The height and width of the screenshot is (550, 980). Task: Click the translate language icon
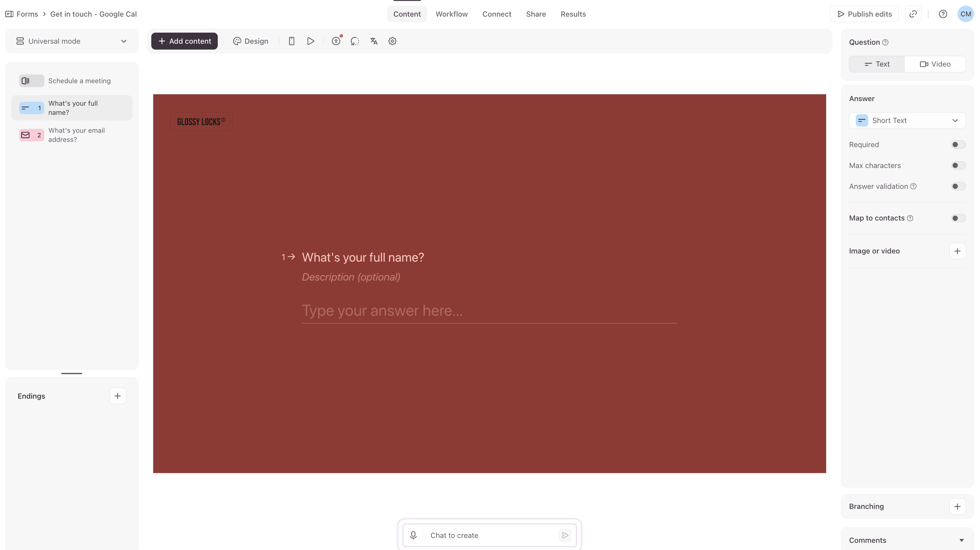point(374,41)
